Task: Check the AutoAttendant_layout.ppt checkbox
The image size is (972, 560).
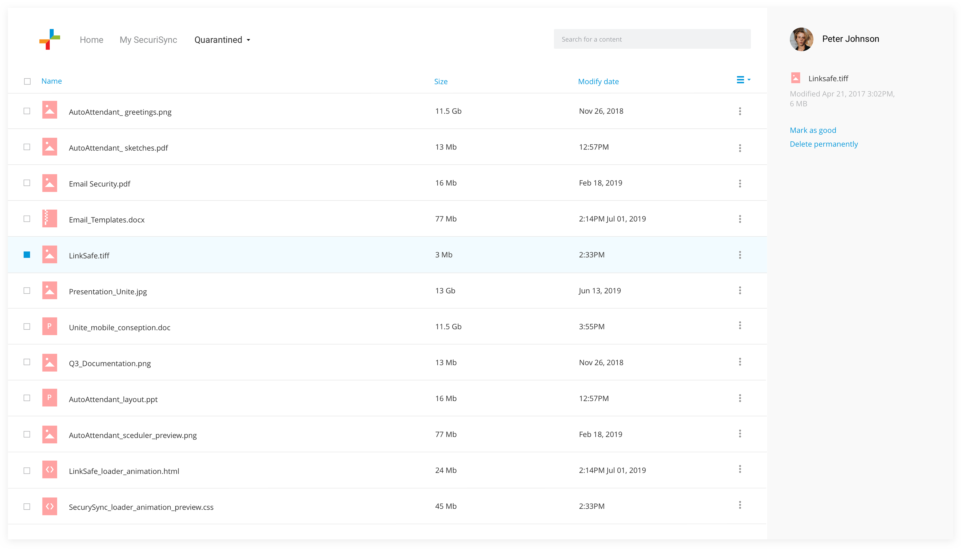Action: tap(27, 398)
